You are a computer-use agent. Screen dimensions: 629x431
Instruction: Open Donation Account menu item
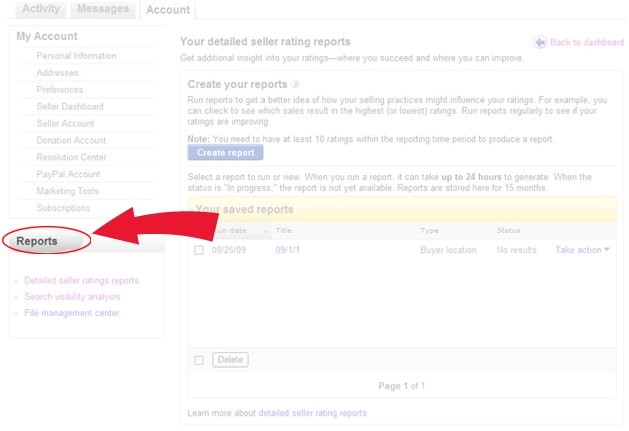[71, 140]
